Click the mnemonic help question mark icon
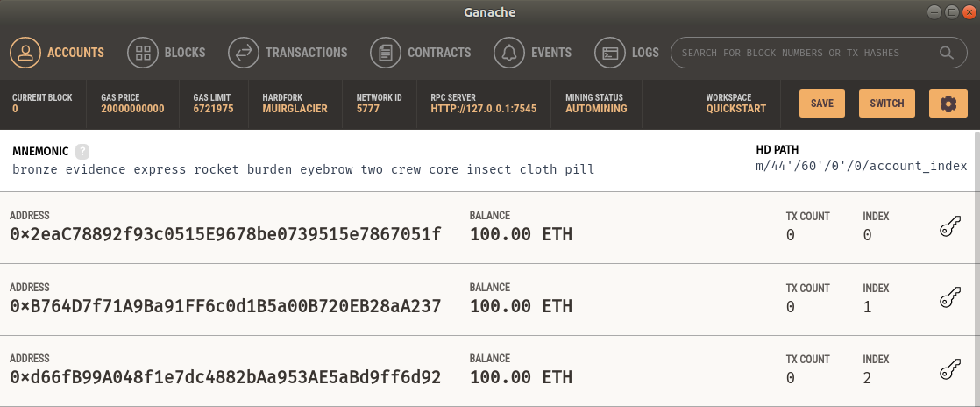 (82, 151)
